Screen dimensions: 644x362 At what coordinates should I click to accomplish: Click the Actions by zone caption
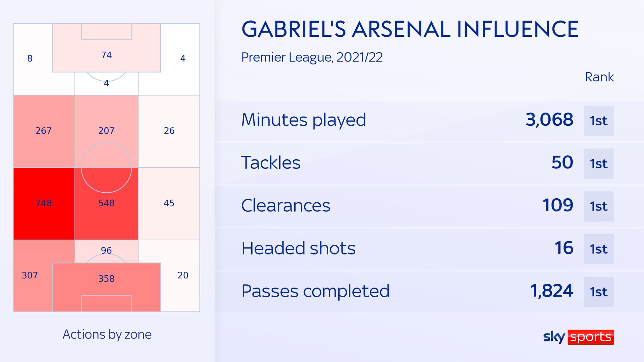[107, 334]
